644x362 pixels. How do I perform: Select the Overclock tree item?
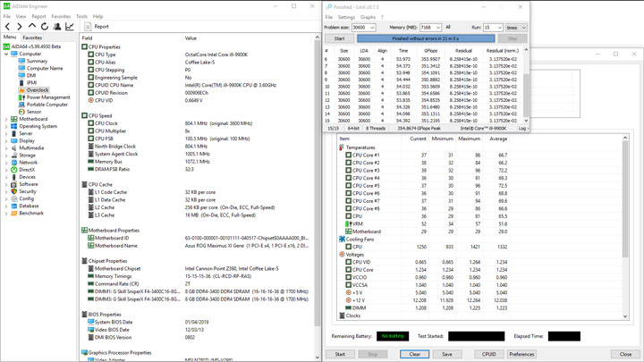(x=38, y=90)
